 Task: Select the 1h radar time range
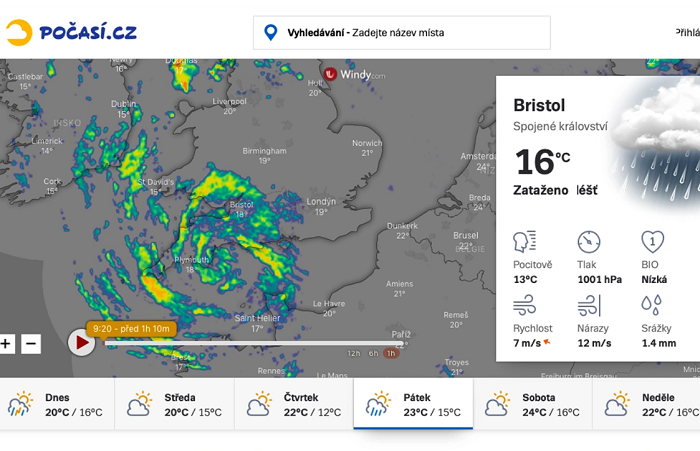[x=391, y=353]
